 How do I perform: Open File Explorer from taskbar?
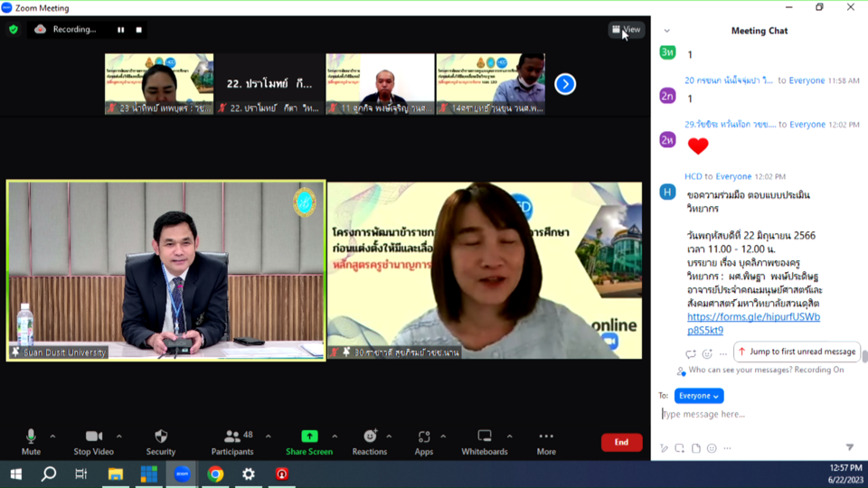(x=115, y=474)
